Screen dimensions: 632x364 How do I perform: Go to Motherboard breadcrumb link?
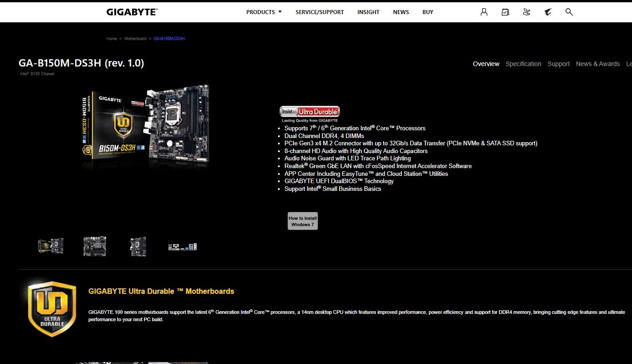(135, 39)
